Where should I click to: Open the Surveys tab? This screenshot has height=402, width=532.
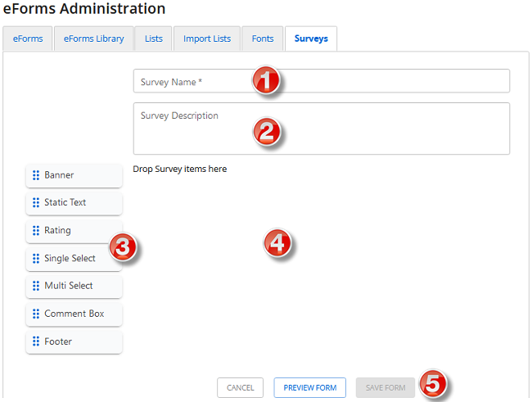(311, 38)
